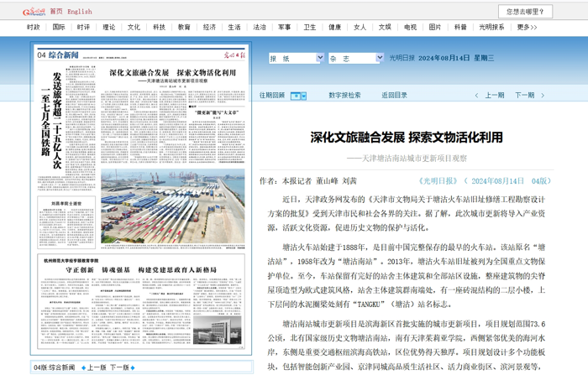Open the 经济 navigation item
Screen dimensions: 588x375
tap(209, 28)
